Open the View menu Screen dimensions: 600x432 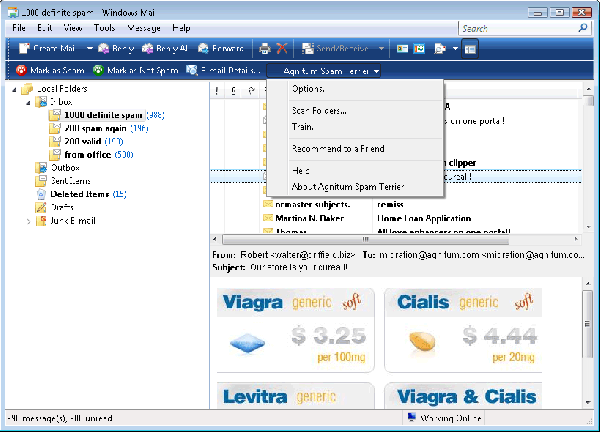click(73, 28)
